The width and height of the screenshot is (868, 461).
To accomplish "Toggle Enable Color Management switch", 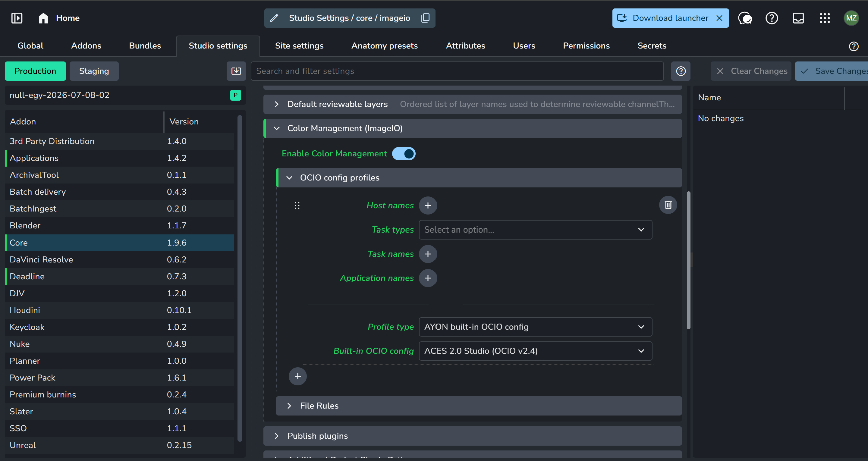I will [404, 154].
